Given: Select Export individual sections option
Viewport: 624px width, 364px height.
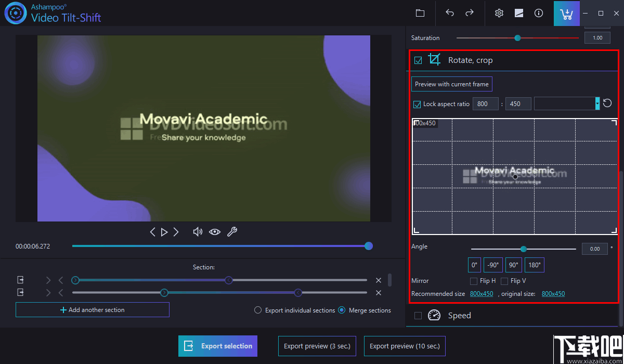Looking at the screenshot, I should click(x=258, y=310).
